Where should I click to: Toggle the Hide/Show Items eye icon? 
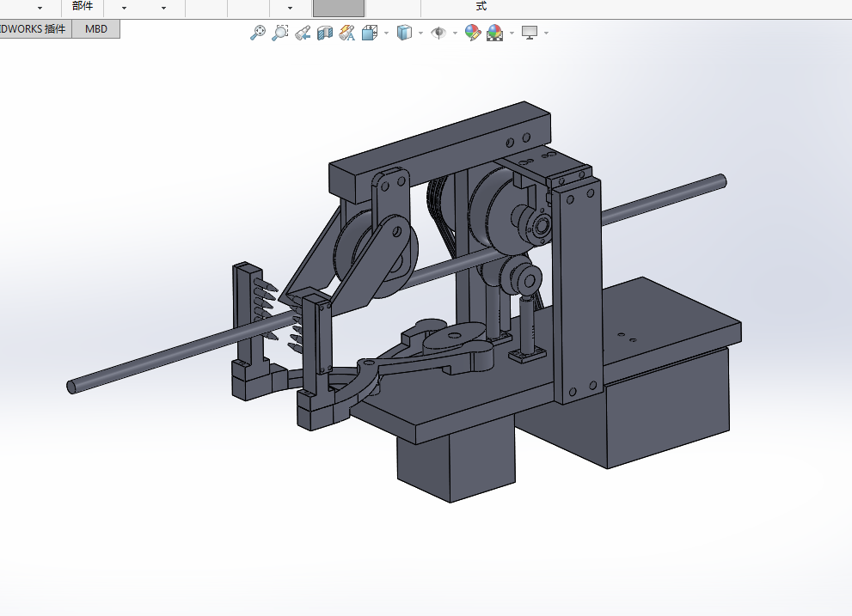439,34
